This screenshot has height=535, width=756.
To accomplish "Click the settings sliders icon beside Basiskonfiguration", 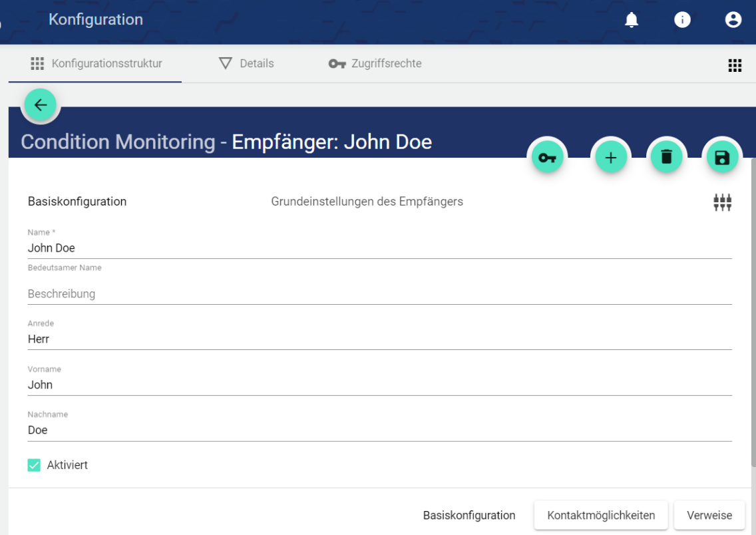I will click(722, 202).
